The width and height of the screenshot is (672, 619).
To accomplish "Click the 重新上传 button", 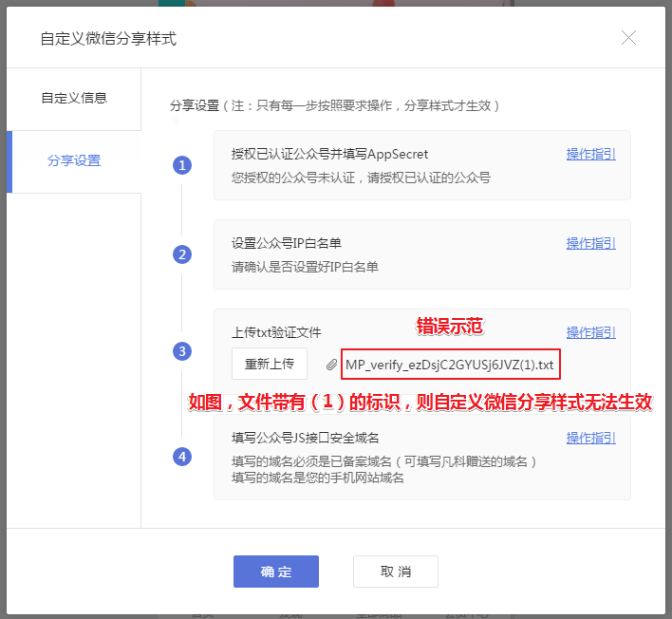I will [x=270, y=364].
